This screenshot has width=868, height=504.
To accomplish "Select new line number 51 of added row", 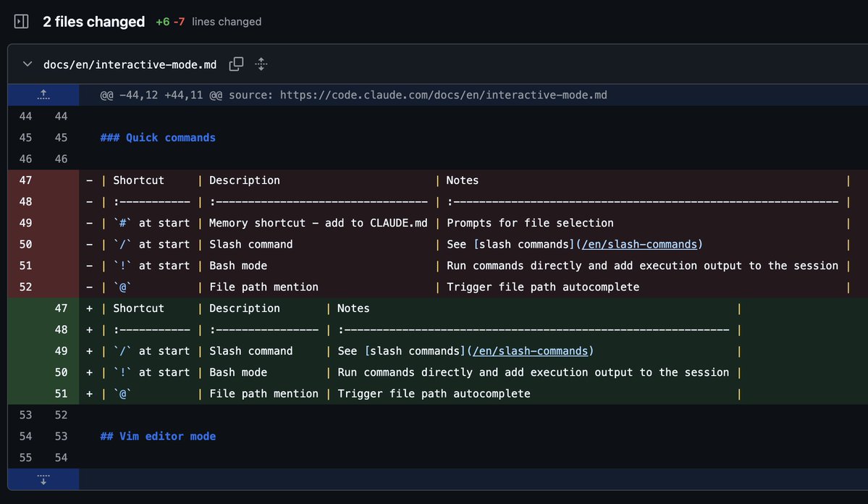I will [x=61, y=394].
